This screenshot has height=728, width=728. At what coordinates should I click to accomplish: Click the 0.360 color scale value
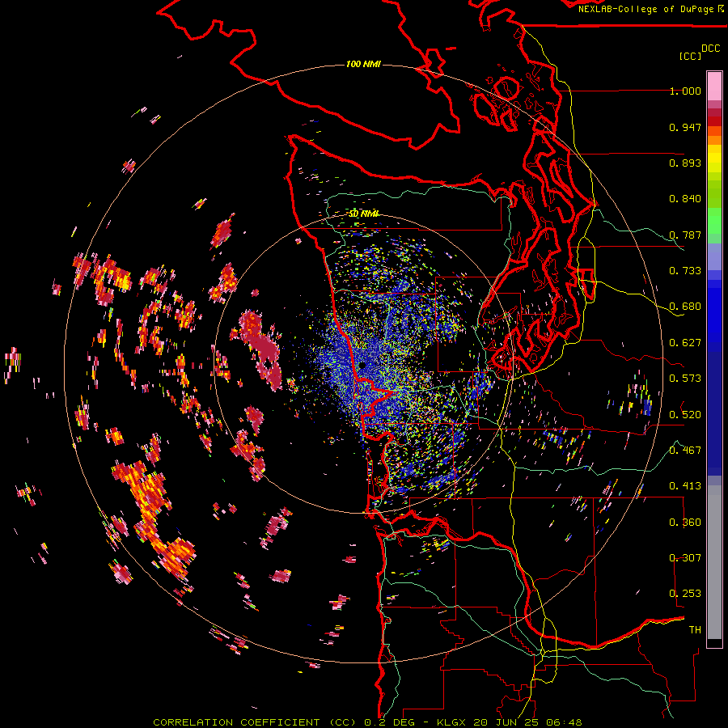pyautogui.click(x=685, y=523)
